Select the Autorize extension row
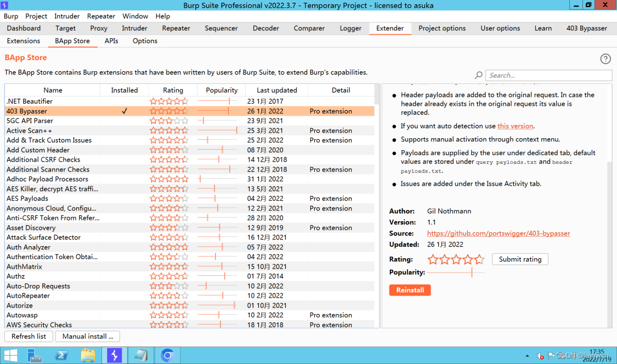The height and width of the screenshot is (364, 617). (x=190, y=305)
